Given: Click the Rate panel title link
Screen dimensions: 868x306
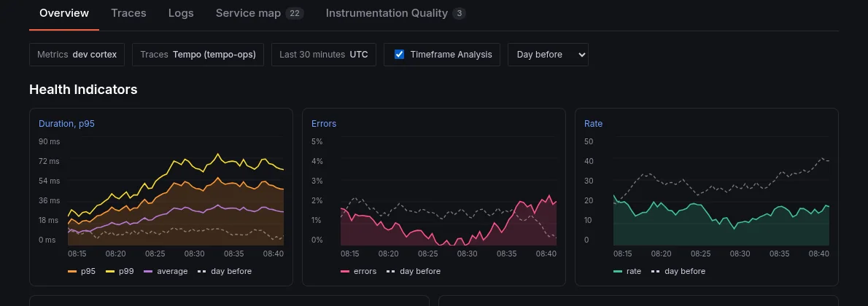Looking at the screenshot, I should coord(594,124).
